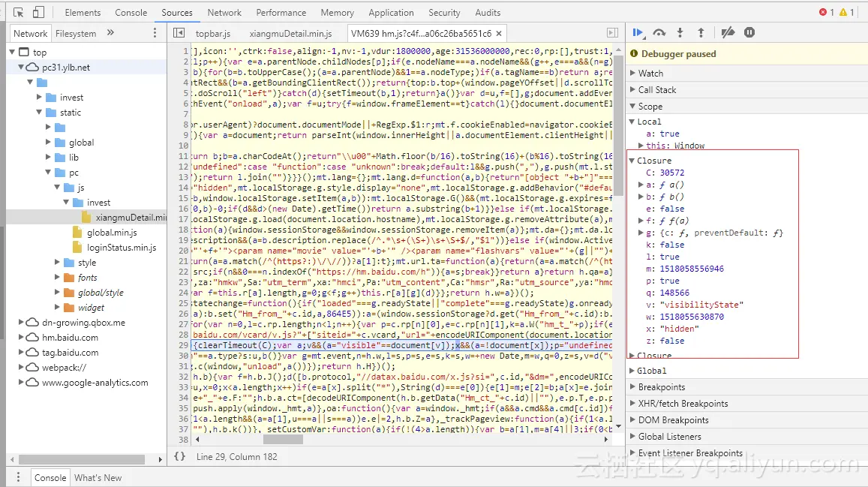Expand the Breakpoints section
868x487 pixels.
point(633,387)
